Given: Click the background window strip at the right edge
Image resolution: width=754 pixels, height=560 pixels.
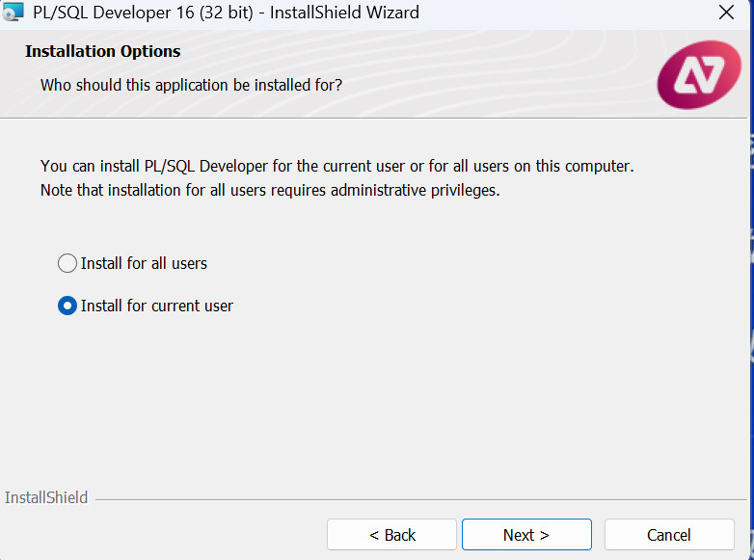Looking at the screenshot, I should 750,289.
